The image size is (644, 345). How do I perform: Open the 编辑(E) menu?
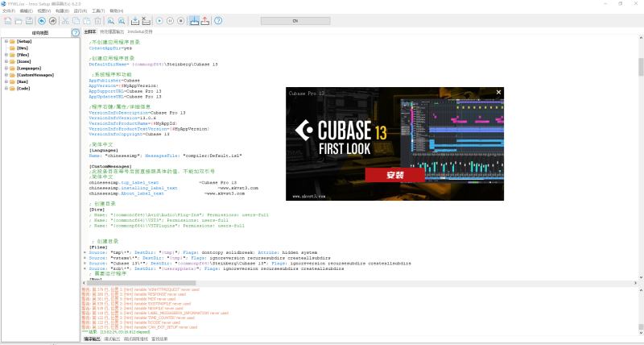pos(27,10)
